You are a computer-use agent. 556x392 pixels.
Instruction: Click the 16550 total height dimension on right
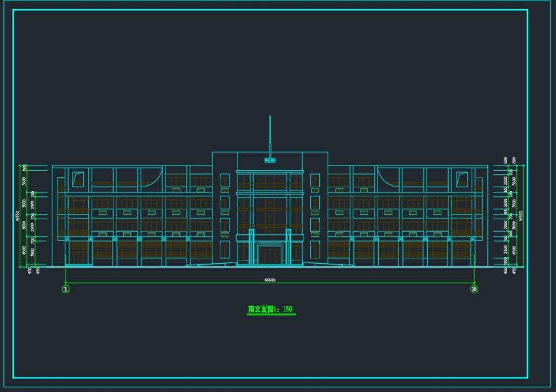pos(521,216)
